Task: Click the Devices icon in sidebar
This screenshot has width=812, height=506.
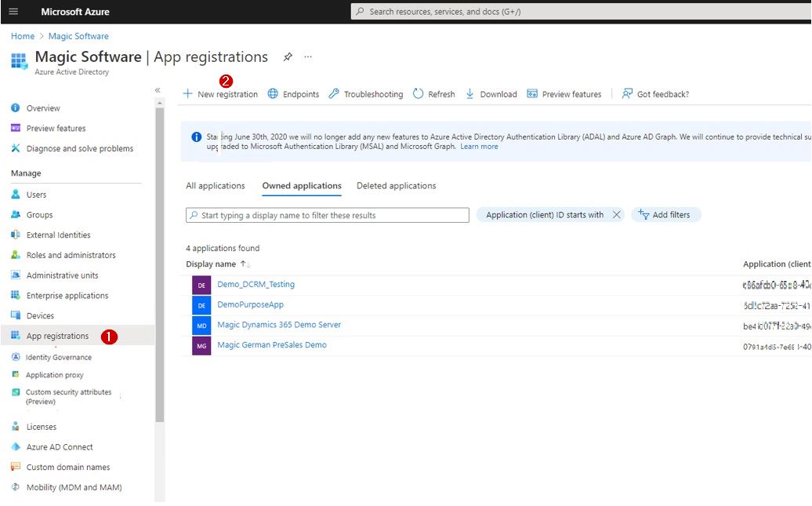Action: pos(16,315)
